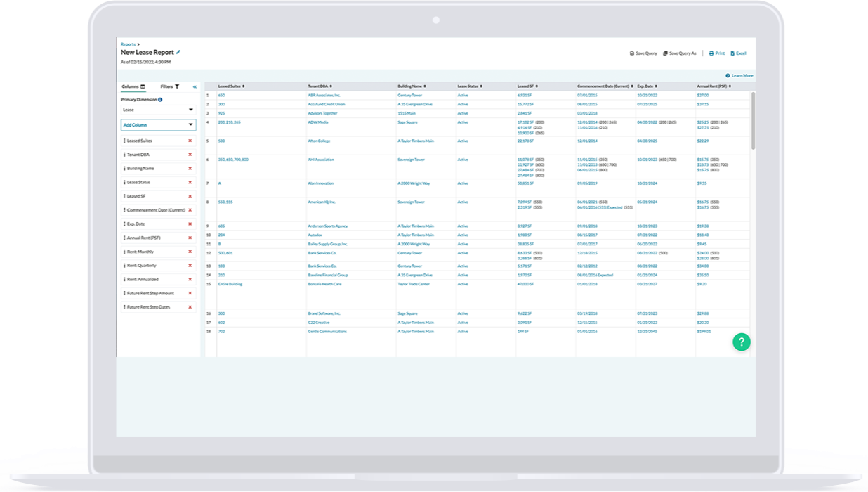Remove the Rent: Quarterly column with red X
868x492 pixels.
click(190, 266)
